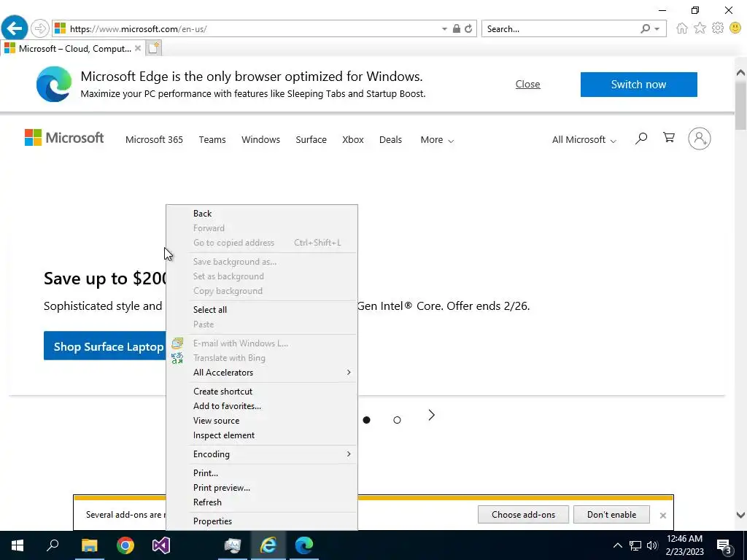Open the Deals nav link
The image size is (747, 560).
coord(390,139)
